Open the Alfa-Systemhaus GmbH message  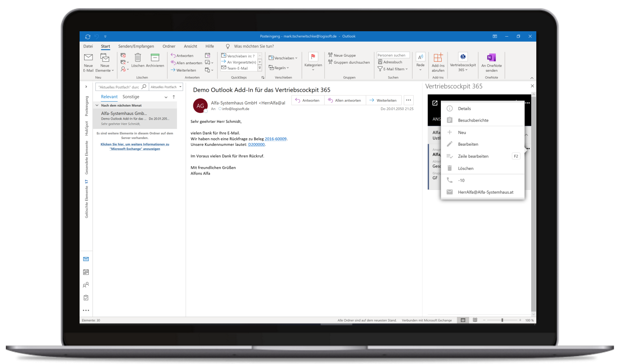pos(135,118)
